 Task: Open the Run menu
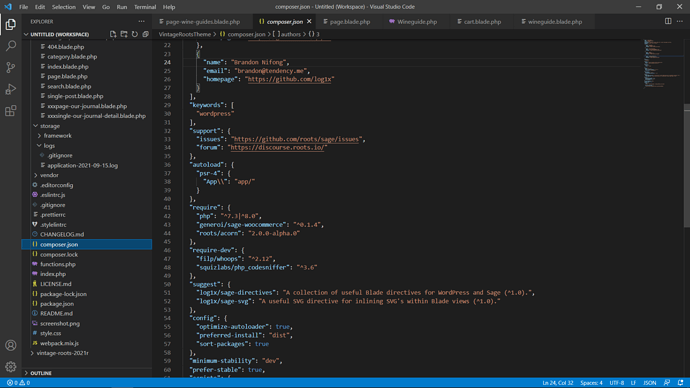(x=122, y=7)
